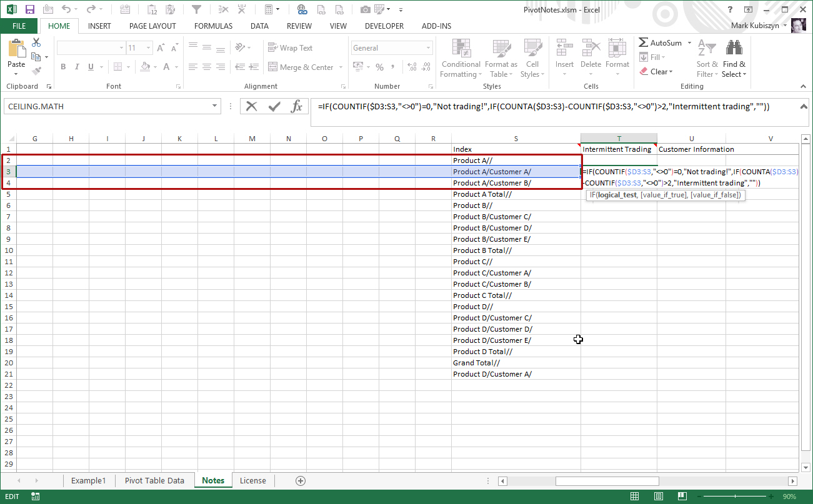Click the globe hyperlink icon in quick access toolbar
This screenshot has height=504, width=813.
(x=302, y=9)
